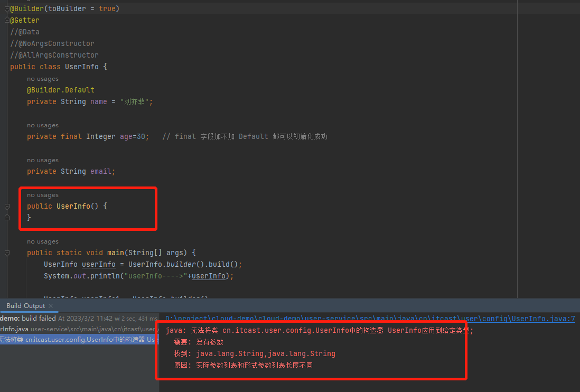This screenshot has width=580, height=392.
Task: Fold the UserInfo() constructor at its opening line
Action: click(7, 206)
